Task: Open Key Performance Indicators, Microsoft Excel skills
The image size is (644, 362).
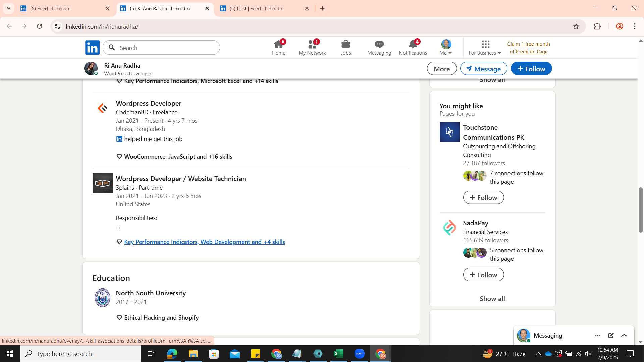Action: click(201, 81)
